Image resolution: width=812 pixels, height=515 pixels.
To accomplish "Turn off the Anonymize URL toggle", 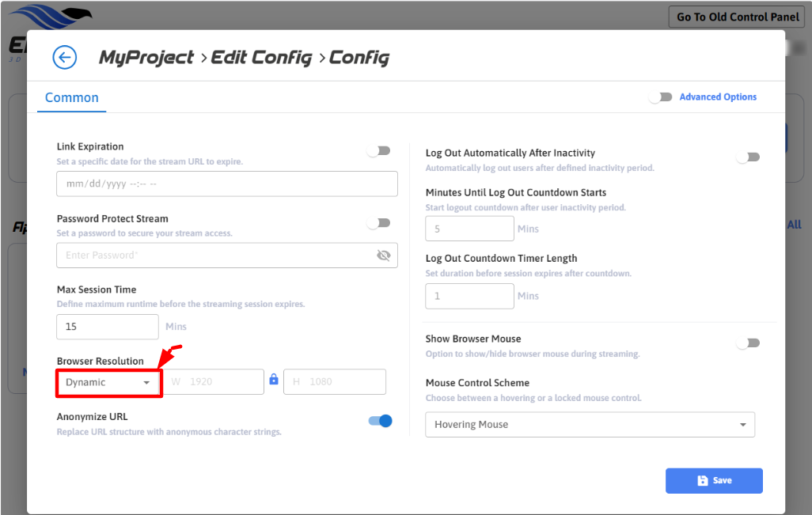I will pyautogui.click(x=381, y=421).
